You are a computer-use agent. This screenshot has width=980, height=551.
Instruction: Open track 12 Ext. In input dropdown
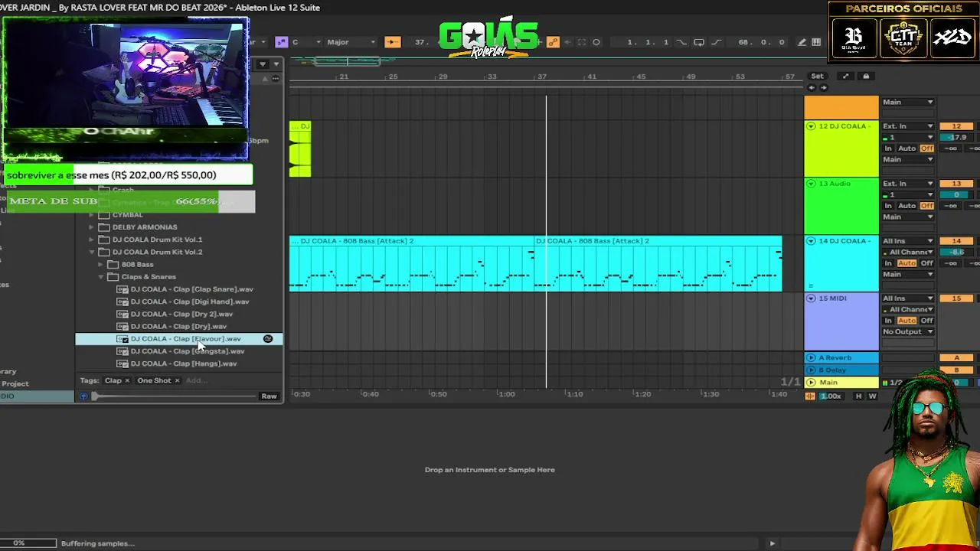pyautogui.click(x=908, y=126)
